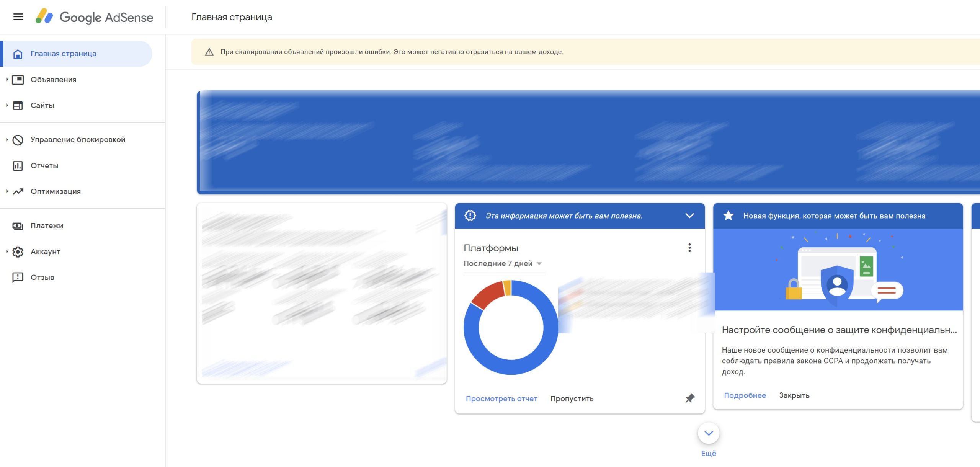Pin the Платформы card

(690, 398)
